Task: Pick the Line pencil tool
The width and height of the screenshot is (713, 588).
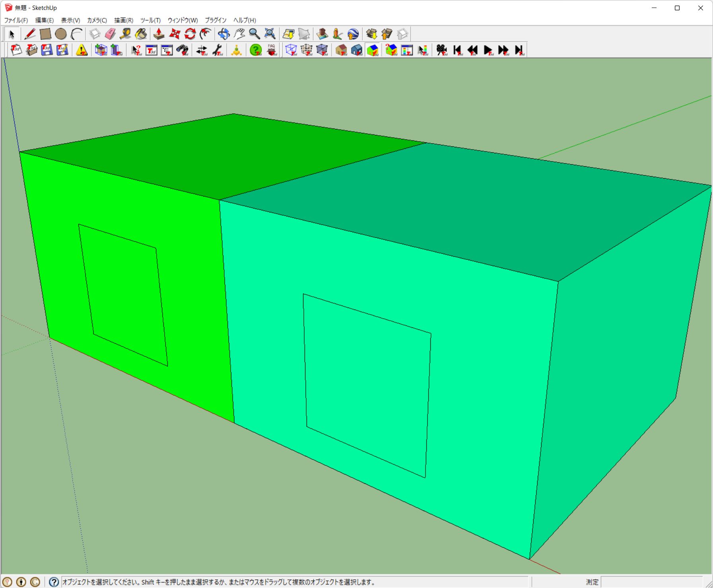Action: (30, 34)
